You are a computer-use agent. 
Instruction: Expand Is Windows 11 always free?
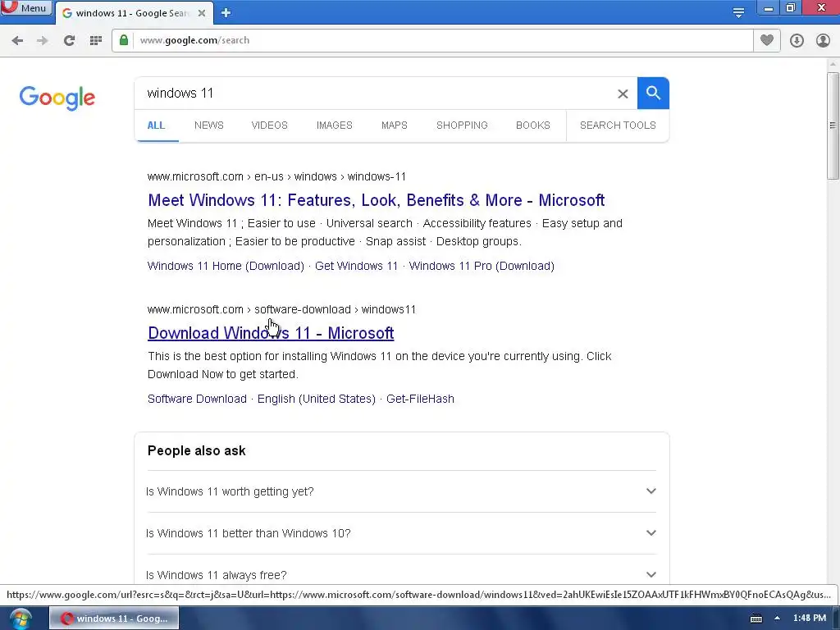coord(401,574)
